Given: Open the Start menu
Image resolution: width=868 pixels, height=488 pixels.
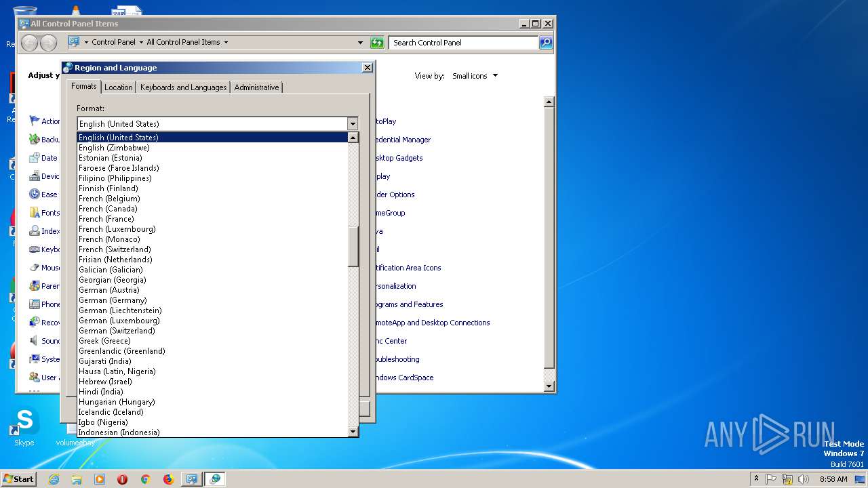Looking at the screenshot, I should pyautogui.click(x=18, y=479).
